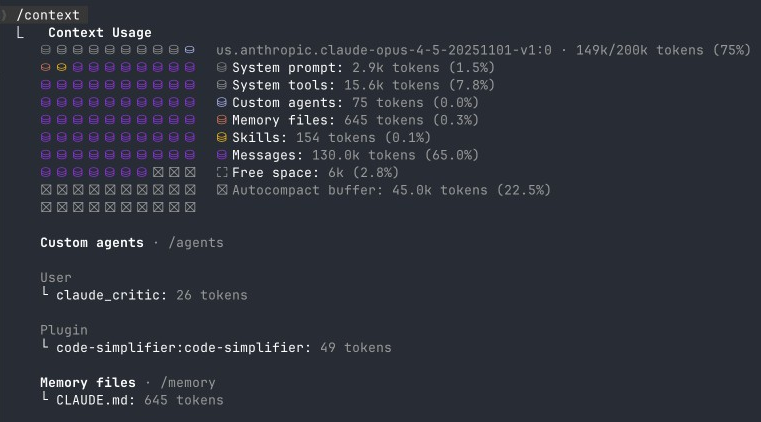Click the orange block in the usage grid
The width and height of the screenshot is (761, 422).
pyautogui.click(x=46, y=68)
